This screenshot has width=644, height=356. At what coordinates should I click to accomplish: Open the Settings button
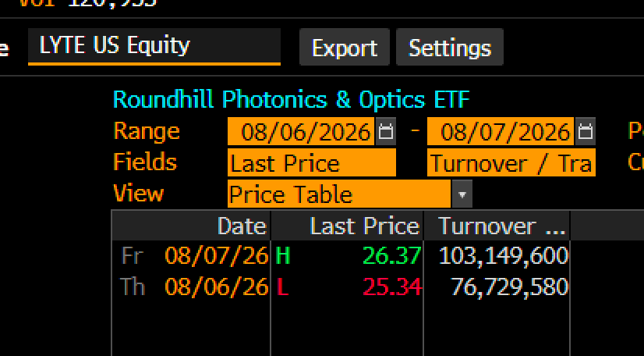pyautogui.click(x=450, y=48)
